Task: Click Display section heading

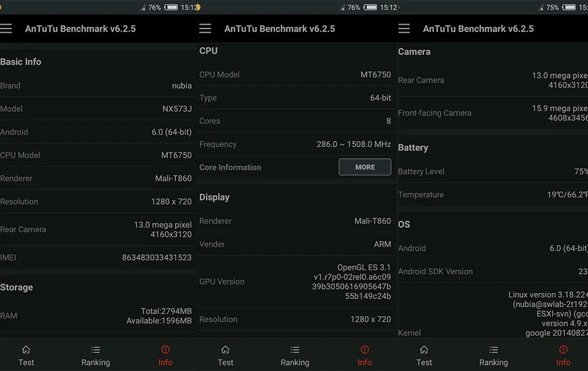Action: [214, 197]
